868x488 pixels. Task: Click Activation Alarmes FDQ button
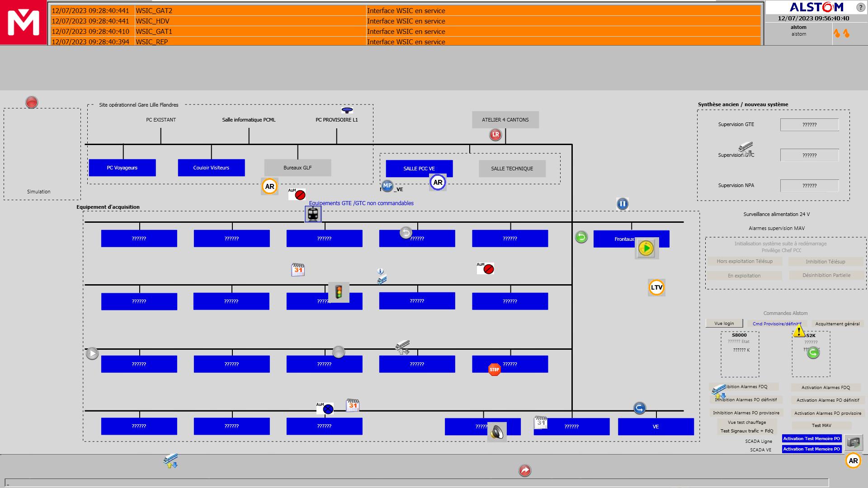point(826,388)
